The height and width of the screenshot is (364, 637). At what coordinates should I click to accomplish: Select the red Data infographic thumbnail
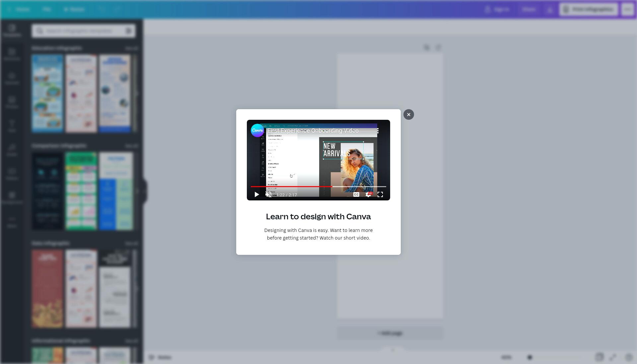(47, 289)
